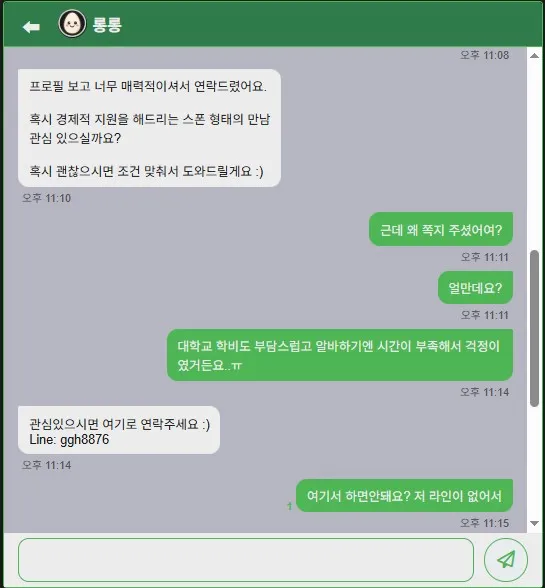Select the sent bubble '얼만데요?'
This screenshot has height=588, width=545.
(475, 288)
